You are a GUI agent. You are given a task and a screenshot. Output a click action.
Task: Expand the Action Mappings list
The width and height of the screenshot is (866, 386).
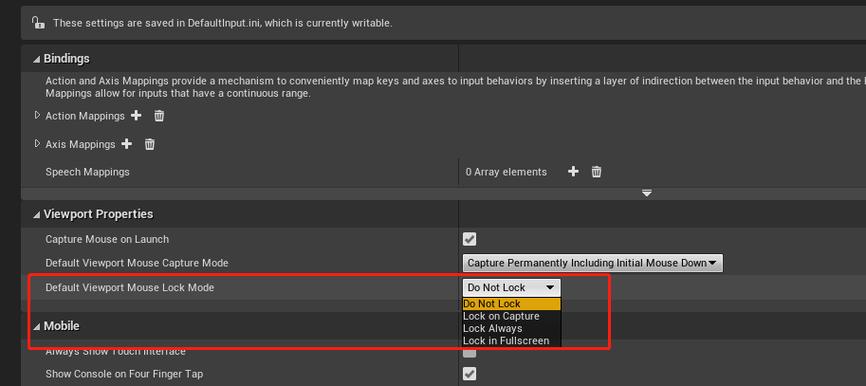tap(38, 115)
